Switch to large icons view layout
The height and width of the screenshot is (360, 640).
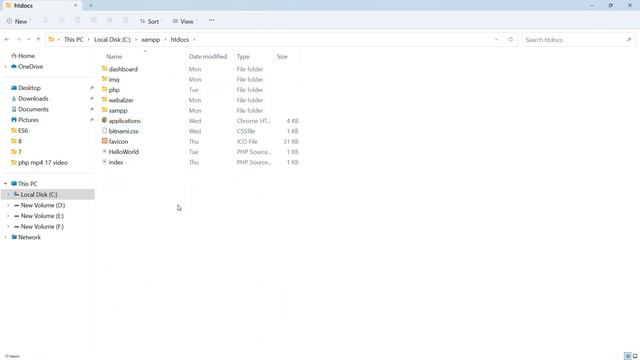click(635, 356)
